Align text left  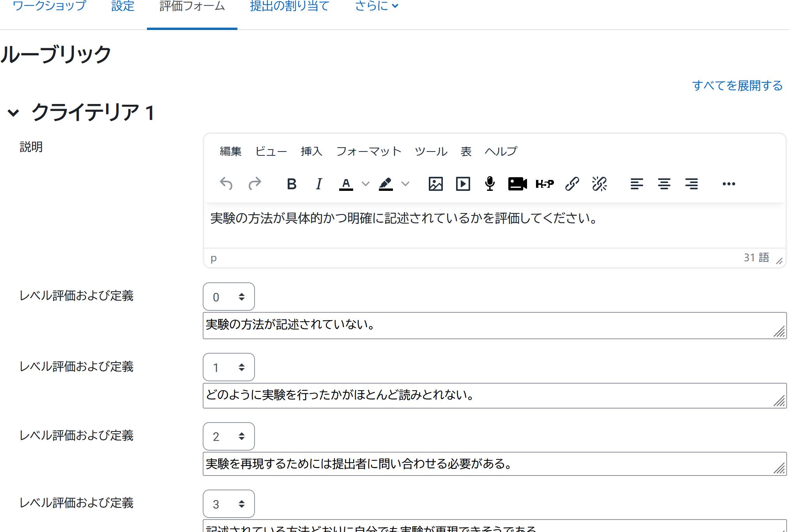[637, 183]
